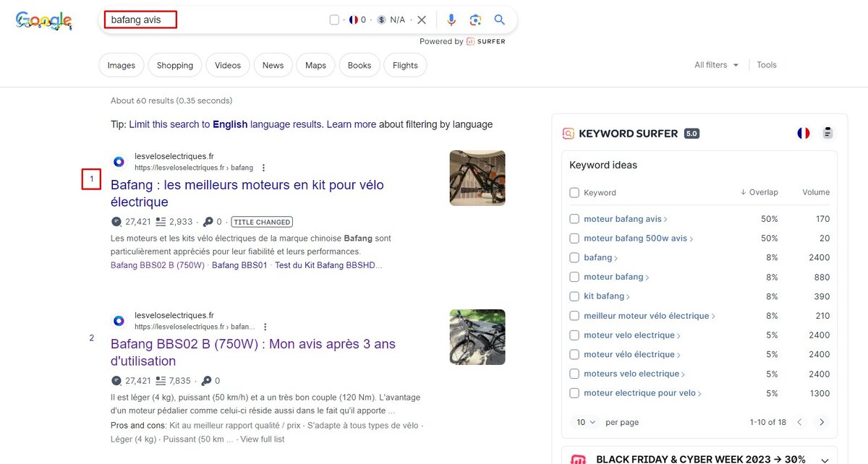Start voice search with microphone icon
The width and height of the screenshot is (868, 464).
(x=451, y=20)
